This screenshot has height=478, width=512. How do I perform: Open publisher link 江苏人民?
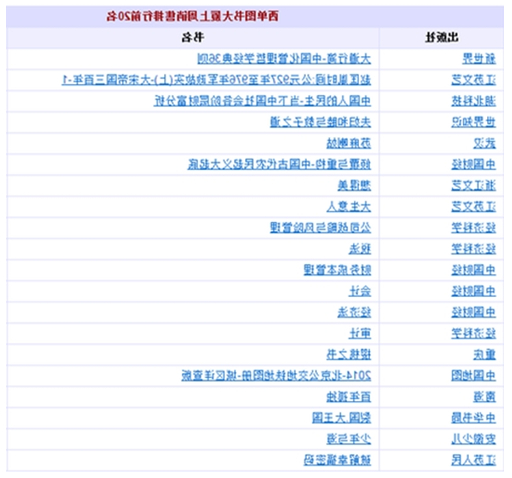[x=474, y=460]
